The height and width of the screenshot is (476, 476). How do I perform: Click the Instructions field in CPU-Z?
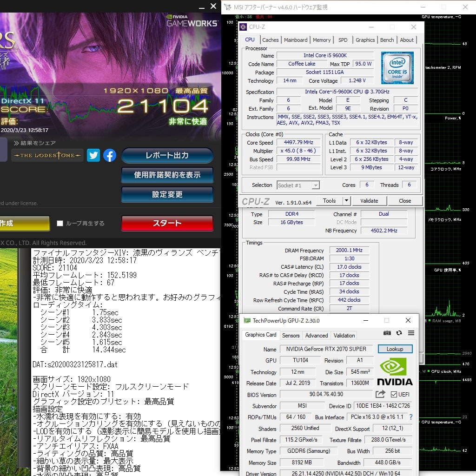click(x=347, y=119)
